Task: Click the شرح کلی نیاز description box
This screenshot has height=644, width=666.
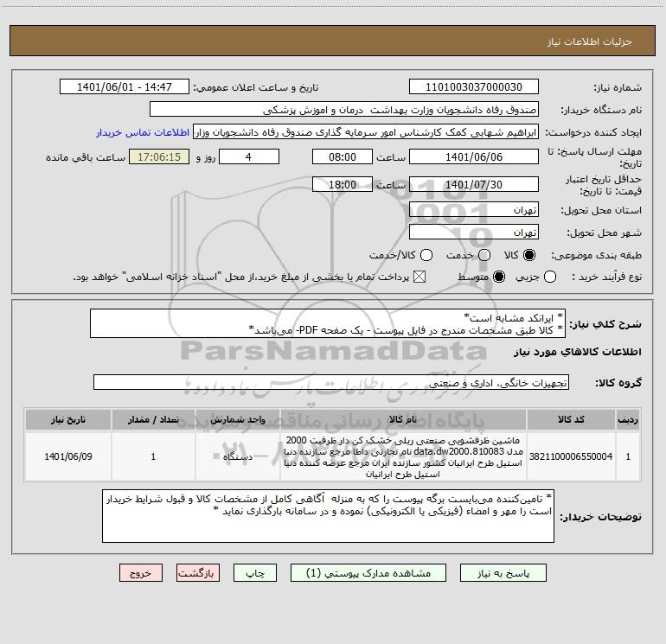Action: click(x=328, y=323)
